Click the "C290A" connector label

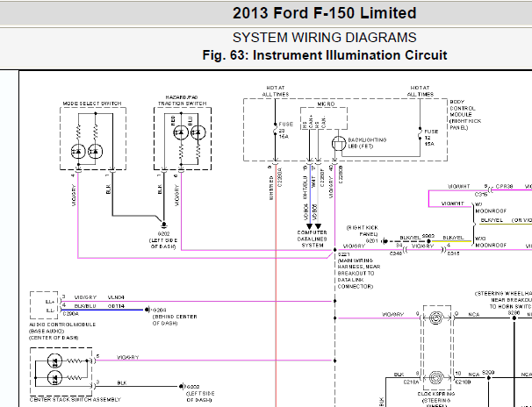pos(70,314)
